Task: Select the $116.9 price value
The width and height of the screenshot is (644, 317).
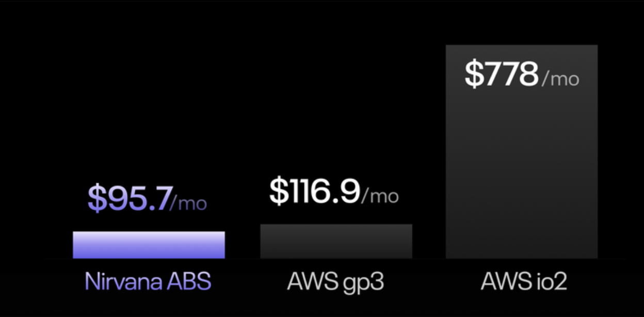Action: (314, 192)
